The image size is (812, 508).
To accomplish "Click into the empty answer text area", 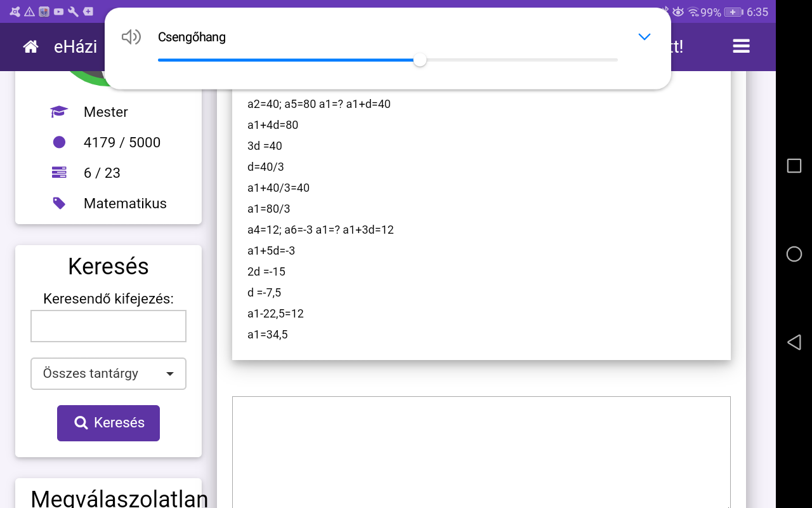I will (481, 451).
